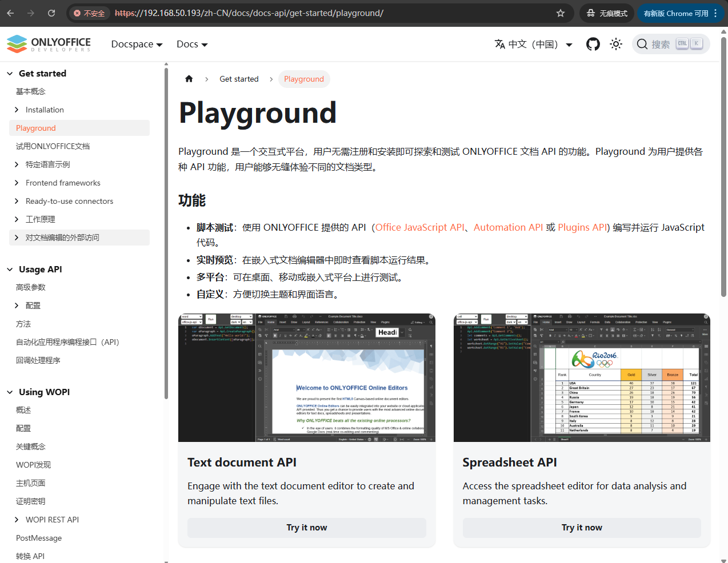Open the Spreadsheet API preview thumbnail
This screenshot has height=563, width=728.
pyautogui.click(x=582, y=377)
